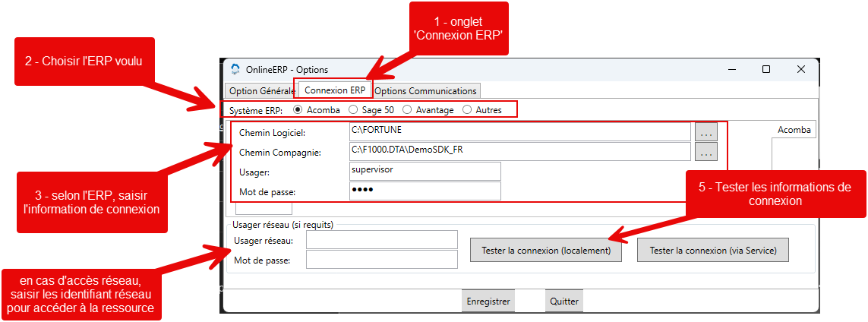Browse for Chemin Compagnie folder

coord(705,152)
